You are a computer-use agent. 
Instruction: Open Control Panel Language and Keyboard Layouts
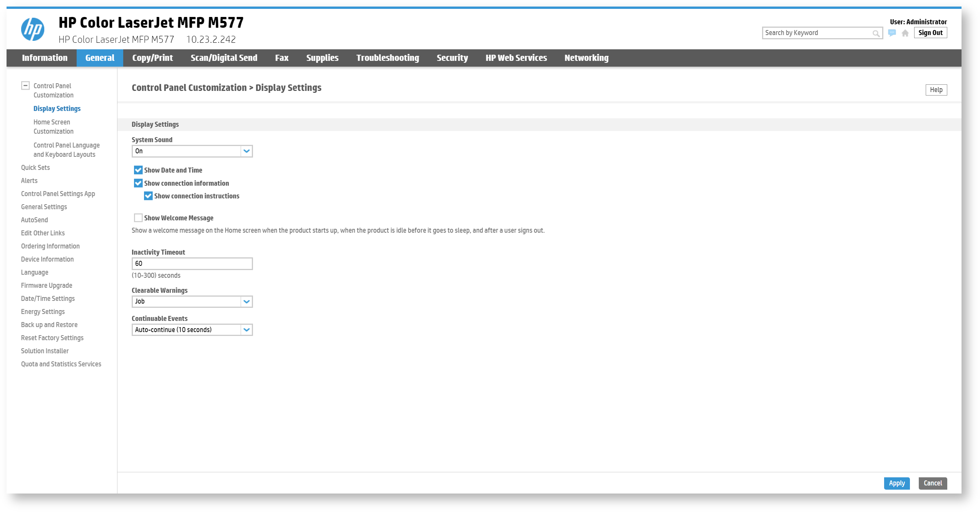click(x=67, y=150)
